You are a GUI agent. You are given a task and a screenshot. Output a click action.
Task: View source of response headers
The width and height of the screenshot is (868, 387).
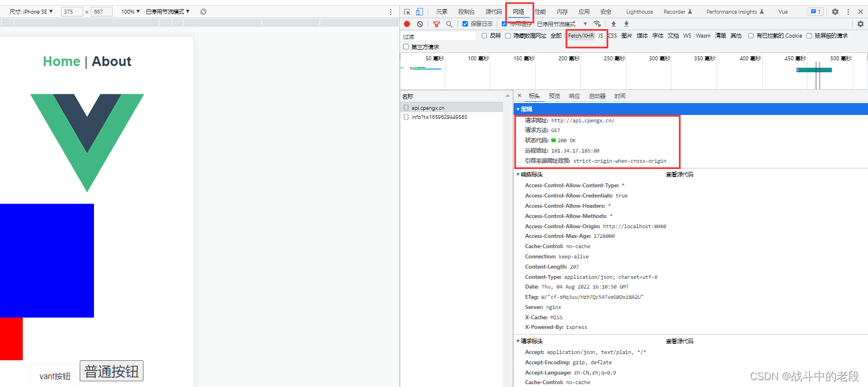[x=679, y=175]
